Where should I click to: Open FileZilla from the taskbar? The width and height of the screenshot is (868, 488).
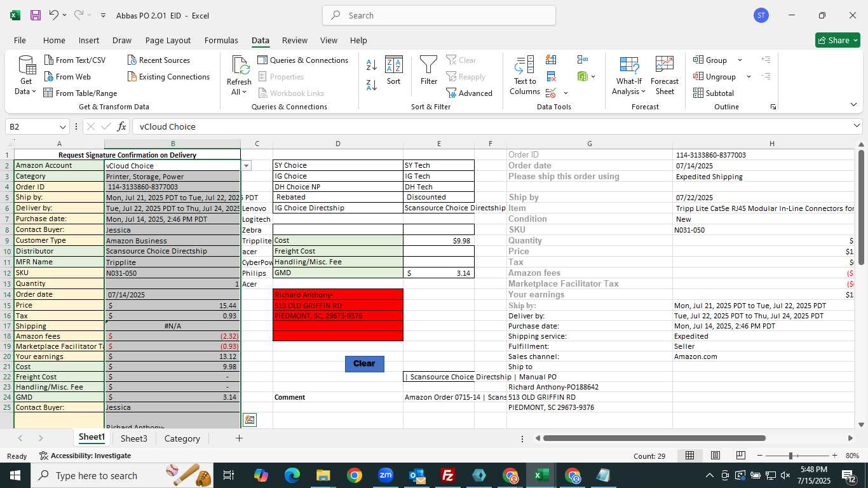[448, 475]
